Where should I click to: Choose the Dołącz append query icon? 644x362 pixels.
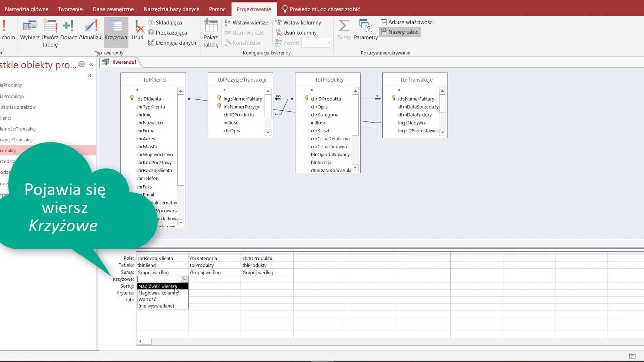tap(68, 31)
